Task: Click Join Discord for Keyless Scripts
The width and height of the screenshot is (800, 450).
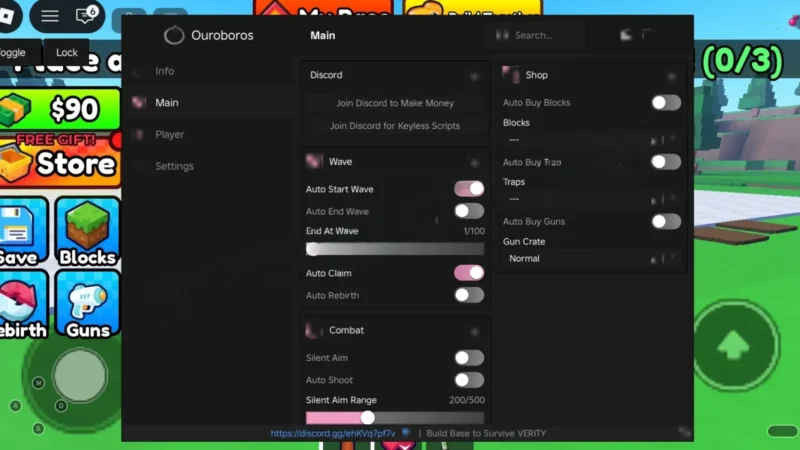Action: click(395, 126)
